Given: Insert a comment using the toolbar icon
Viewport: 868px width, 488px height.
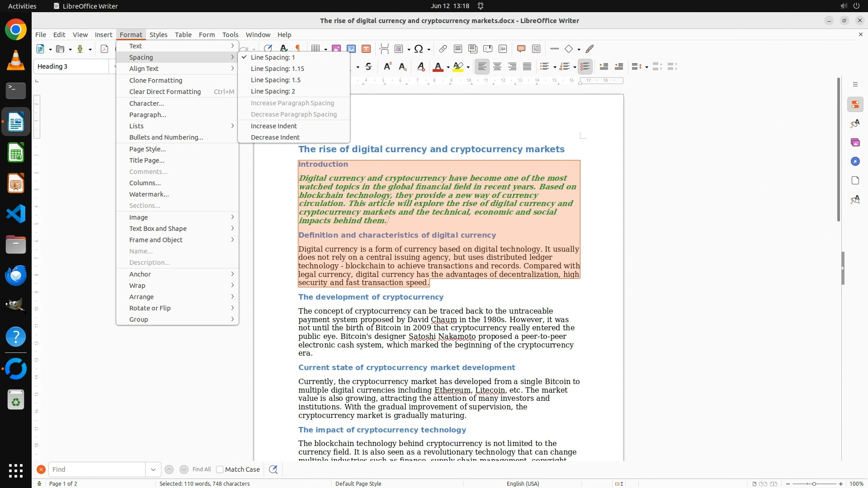Looking at the screenshot, I should point(521,49).
